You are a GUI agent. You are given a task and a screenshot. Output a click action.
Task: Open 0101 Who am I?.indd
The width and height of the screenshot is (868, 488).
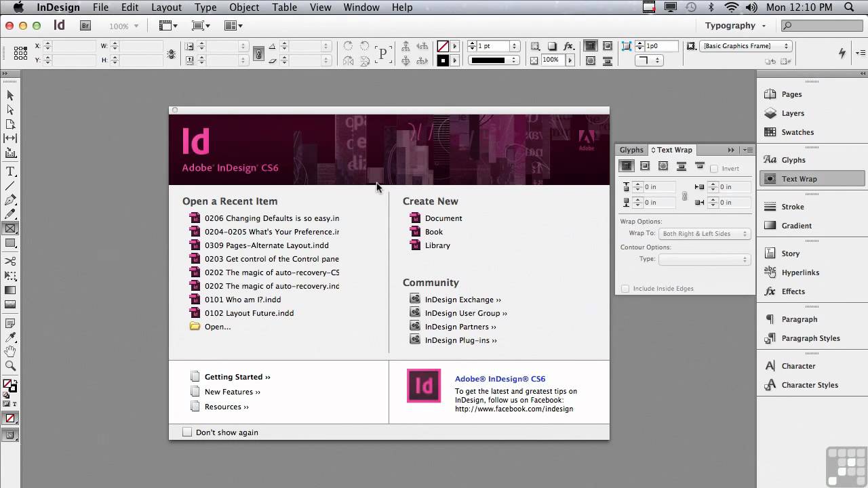click(x=243, y=300)
